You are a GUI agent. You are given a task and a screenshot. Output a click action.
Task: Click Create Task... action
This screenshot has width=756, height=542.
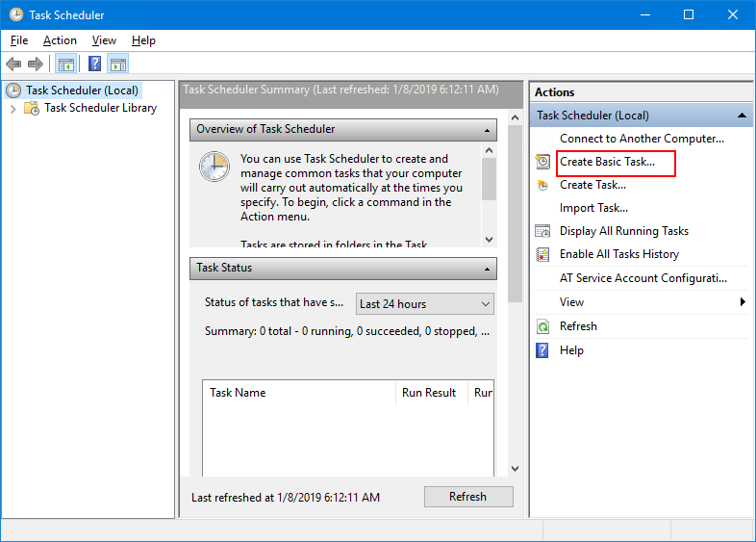point(592,185)
